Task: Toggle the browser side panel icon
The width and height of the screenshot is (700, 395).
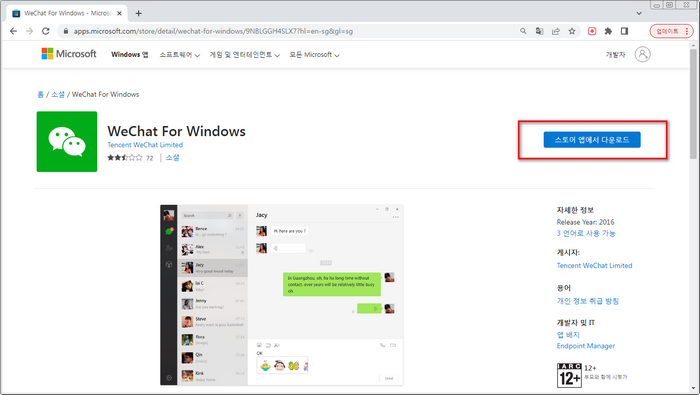Action: coord(625,31)
